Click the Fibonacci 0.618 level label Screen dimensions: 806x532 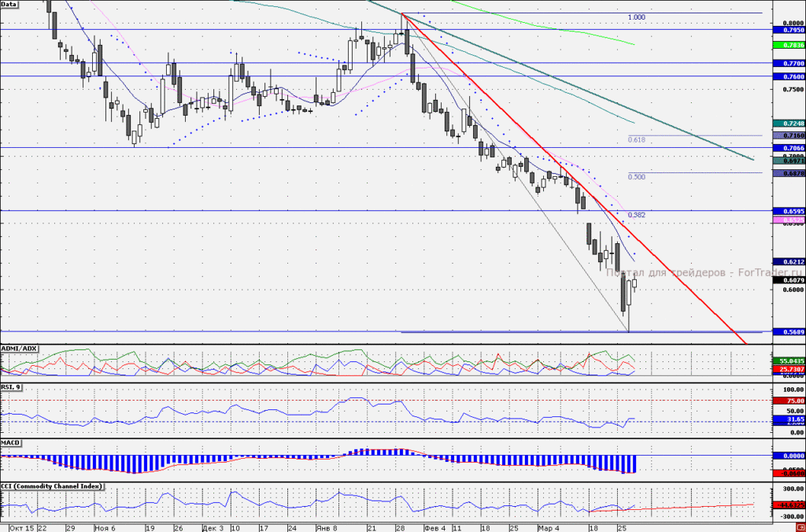(x=636, y=140)
